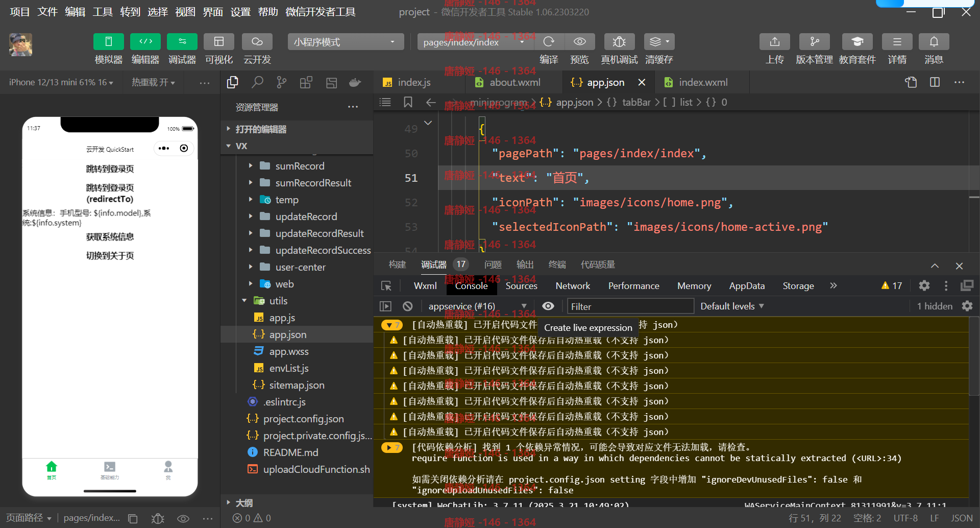Open the Network devtools tab
Screen dimensions: 980x528
[x=573, y=286]
